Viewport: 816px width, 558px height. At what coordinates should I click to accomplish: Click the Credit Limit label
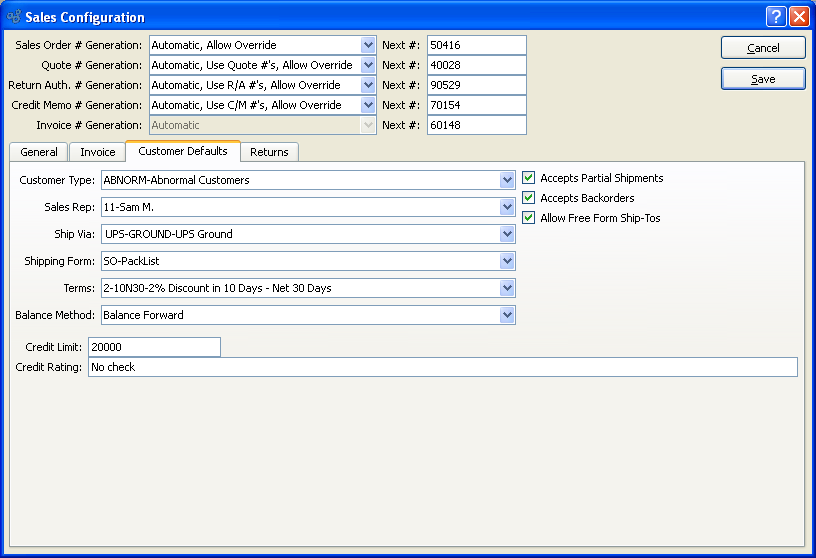click(54, 347)
